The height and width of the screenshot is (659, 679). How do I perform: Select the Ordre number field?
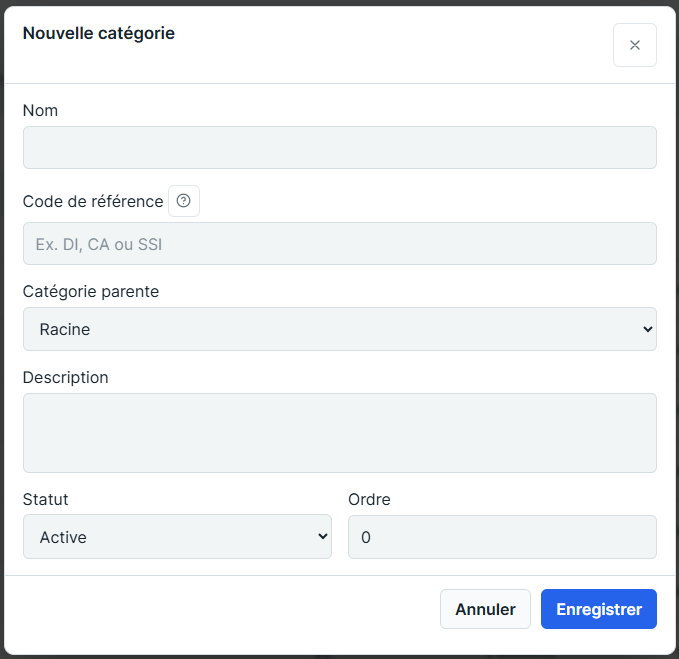502,537
